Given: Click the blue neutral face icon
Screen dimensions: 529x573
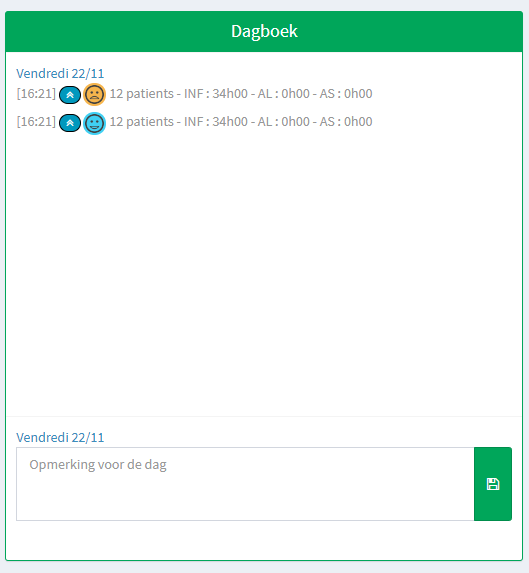Looking at the screenshot, I should click(x=94, y=123).
